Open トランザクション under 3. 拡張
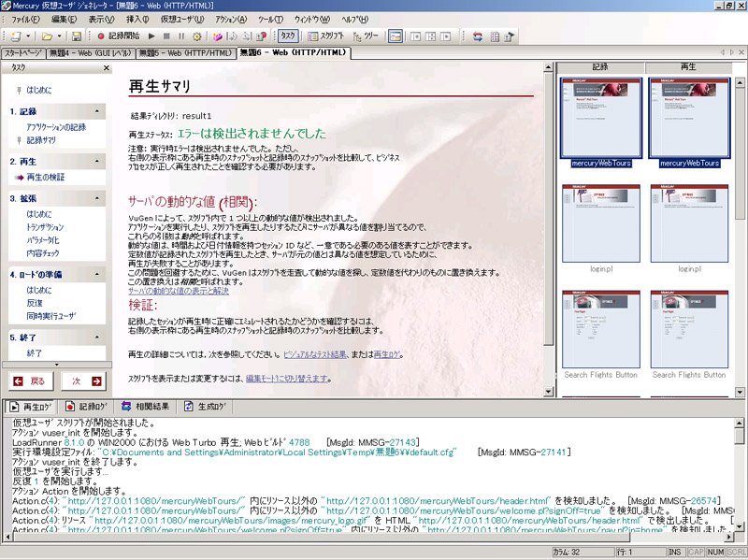 coord(45,227)
